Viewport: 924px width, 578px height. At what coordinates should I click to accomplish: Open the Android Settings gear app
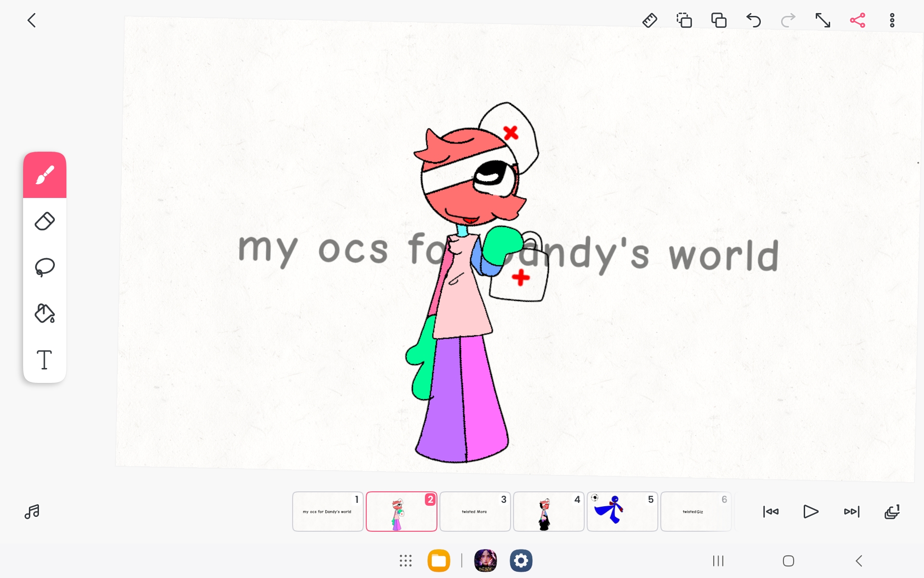tap(521, 561)
